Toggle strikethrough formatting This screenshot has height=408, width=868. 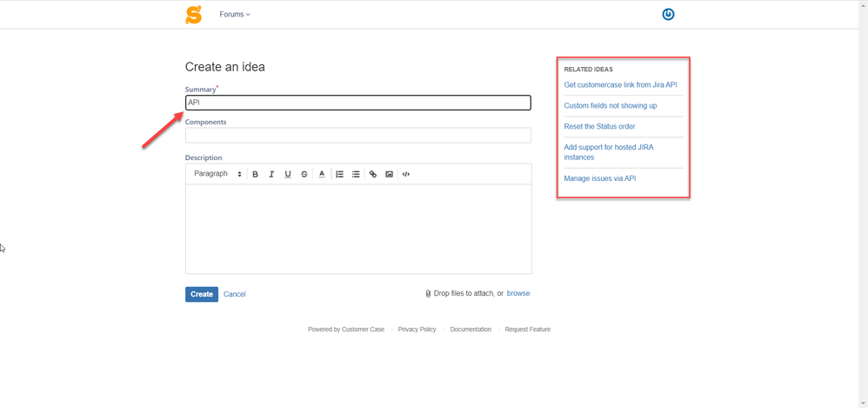point(304,174)
